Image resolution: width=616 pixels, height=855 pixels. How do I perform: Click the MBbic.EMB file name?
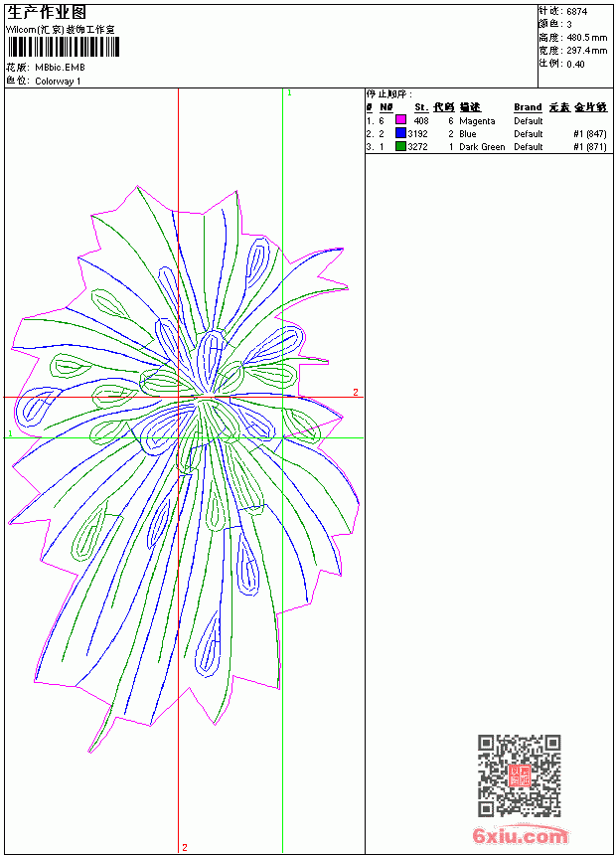[x=60, y=68]
